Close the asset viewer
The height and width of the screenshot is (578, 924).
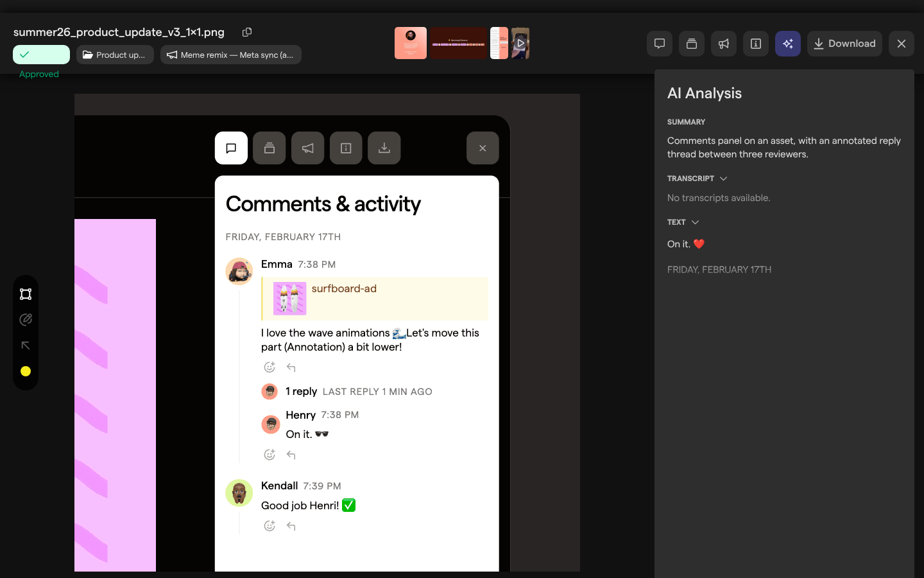pyautogui.click(x=902, y=44)
